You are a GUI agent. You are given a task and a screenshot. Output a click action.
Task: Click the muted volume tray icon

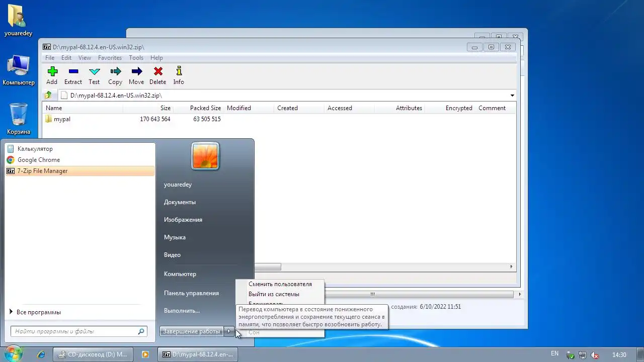[x=595, y=354]
